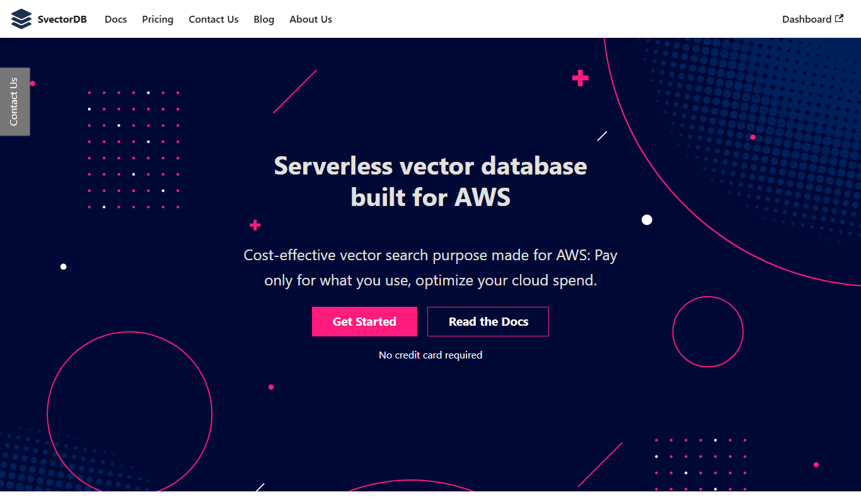The width and height of the screenshot is (861, 504).
Task: Click the 'No credit card required' text
Action: [430, 355]
